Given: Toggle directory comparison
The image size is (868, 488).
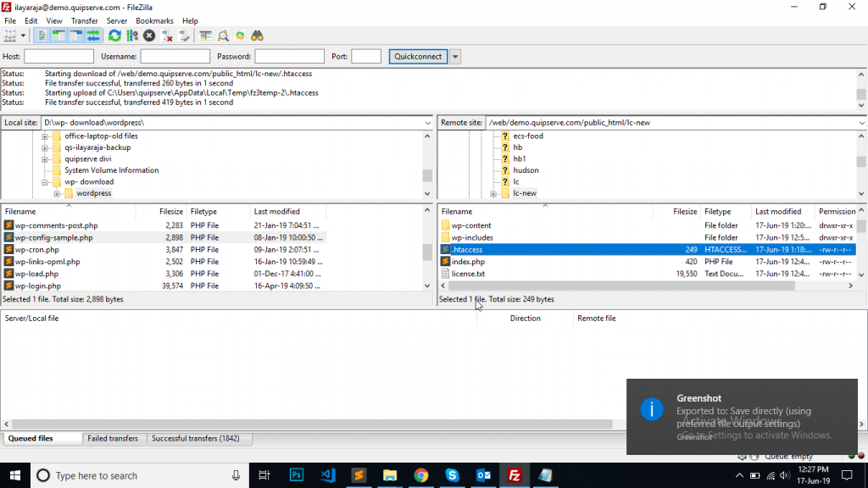Looking at the screenshot, I should tap(223, 36).
